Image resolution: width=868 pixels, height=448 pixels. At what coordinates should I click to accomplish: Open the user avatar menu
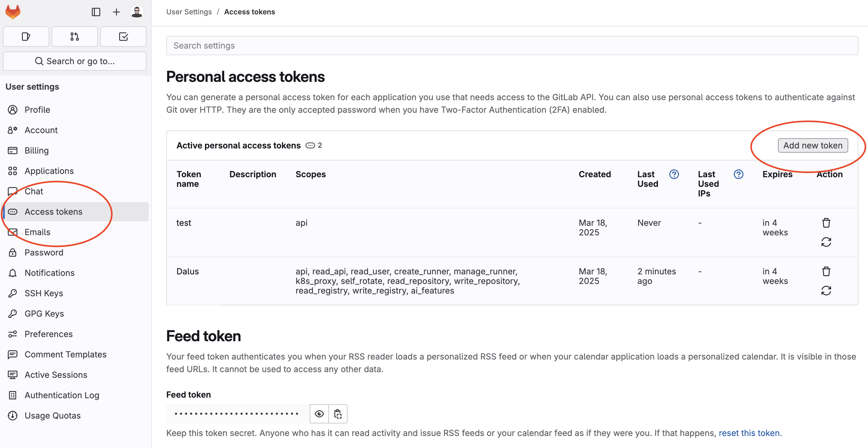(x=137, y=12)
